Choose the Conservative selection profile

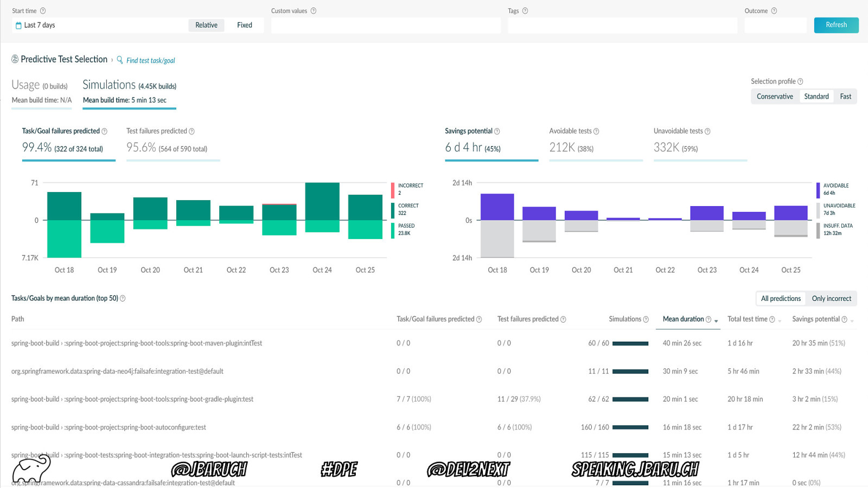(x=775, y=97)
